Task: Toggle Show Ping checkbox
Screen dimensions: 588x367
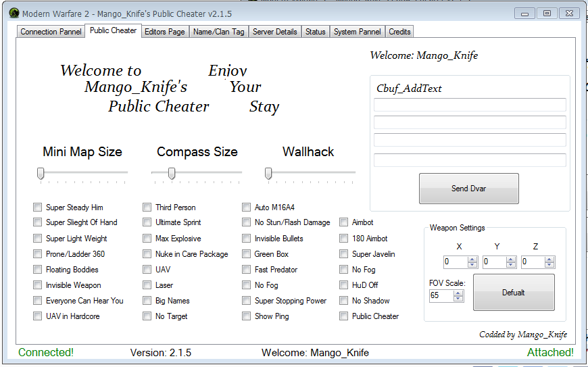Action: (x=247, y=316)
